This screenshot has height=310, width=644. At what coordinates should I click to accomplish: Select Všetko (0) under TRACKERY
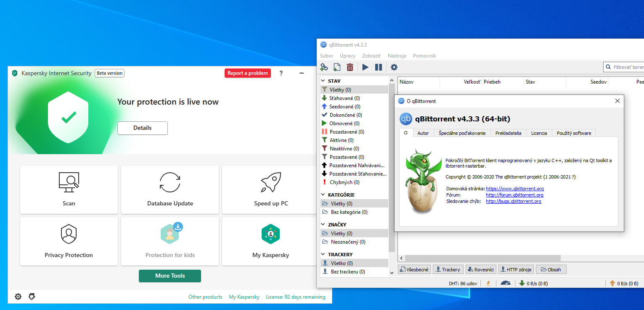(x=354, y=263)
